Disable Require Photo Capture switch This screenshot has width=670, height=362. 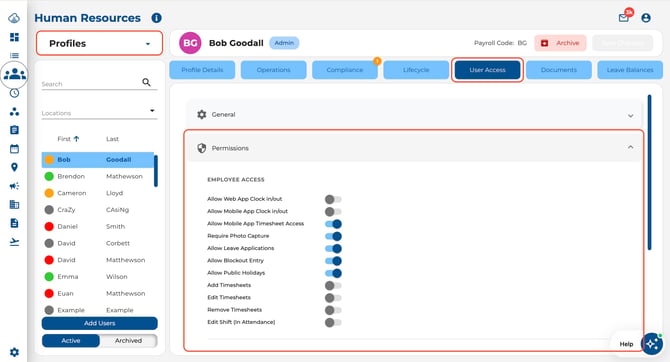tap(333, 236)
